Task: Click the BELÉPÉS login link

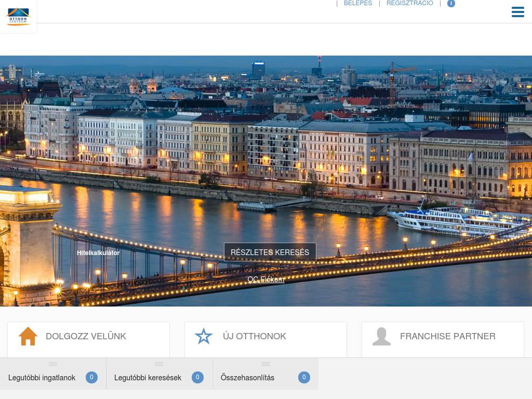Action: click(x=358, y=3)
